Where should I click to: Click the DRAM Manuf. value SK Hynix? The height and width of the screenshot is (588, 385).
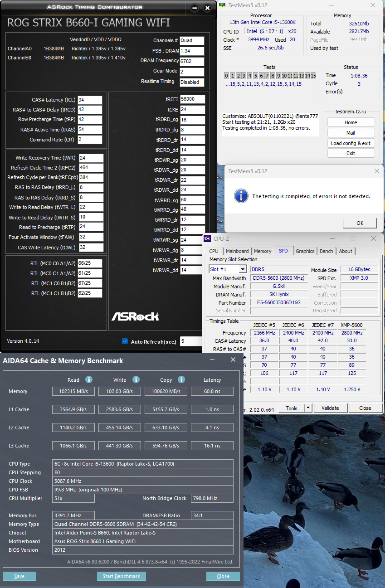click(278, 294)
